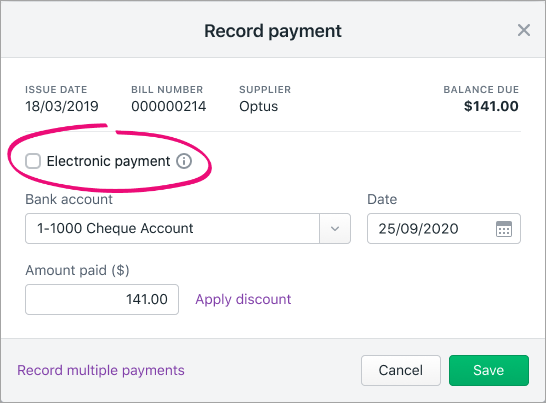Click the info icon beside Electronic payment
Screen dimensions: 546x403
pyautogui.click(x=184, y=161)
